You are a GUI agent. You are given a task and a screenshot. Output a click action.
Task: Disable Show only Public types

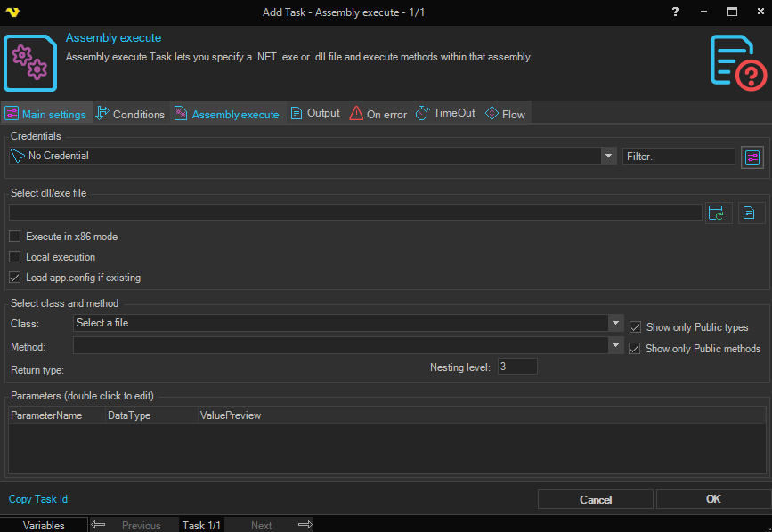click(636, 327)
